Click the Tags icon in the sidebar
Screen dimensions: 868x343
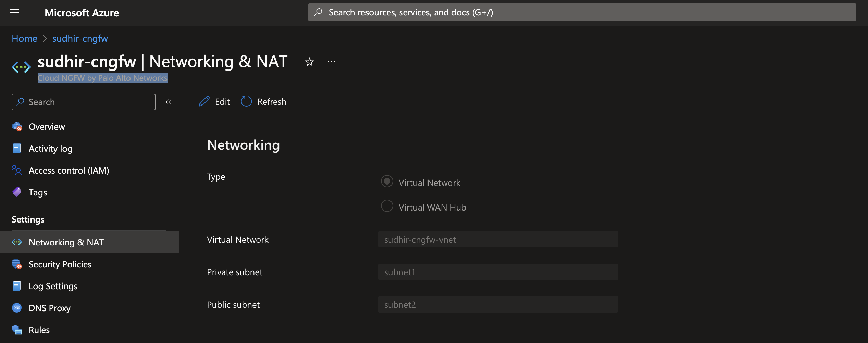pyautogui.click(x=16, y=192)
